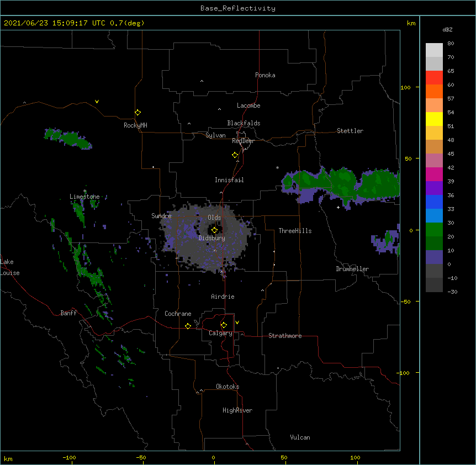
Task: Select the yellow 51-54 dBZ legend swatch
Action: [x=434, y=119]
